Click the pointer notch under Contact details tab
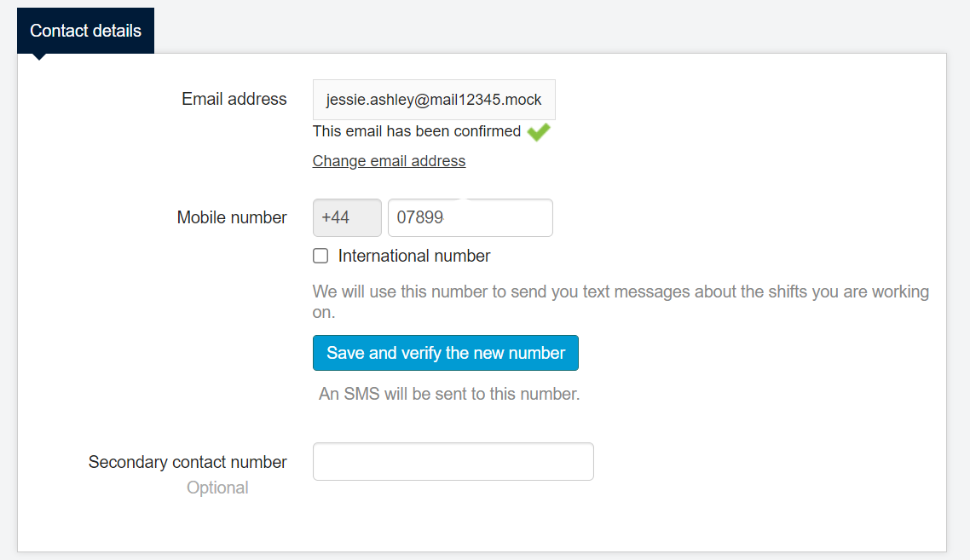This screenshot has height=560, width=970. 39,57
